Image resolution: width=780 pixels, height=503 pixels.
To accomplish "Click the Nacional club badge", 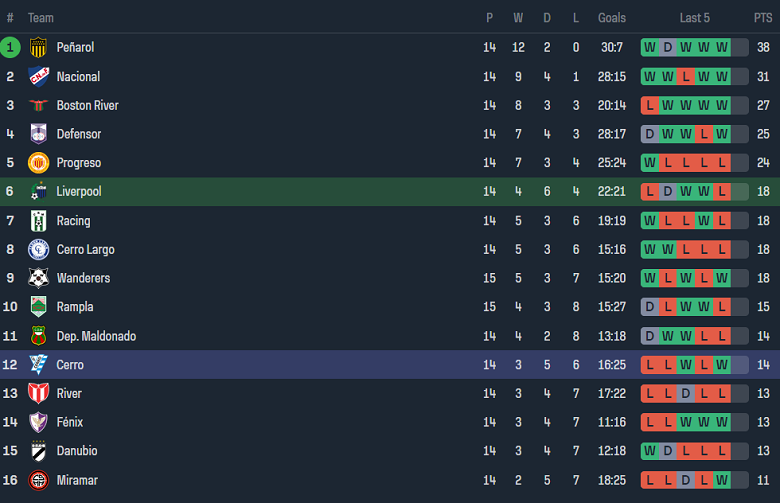I will (x=39, y=76).
